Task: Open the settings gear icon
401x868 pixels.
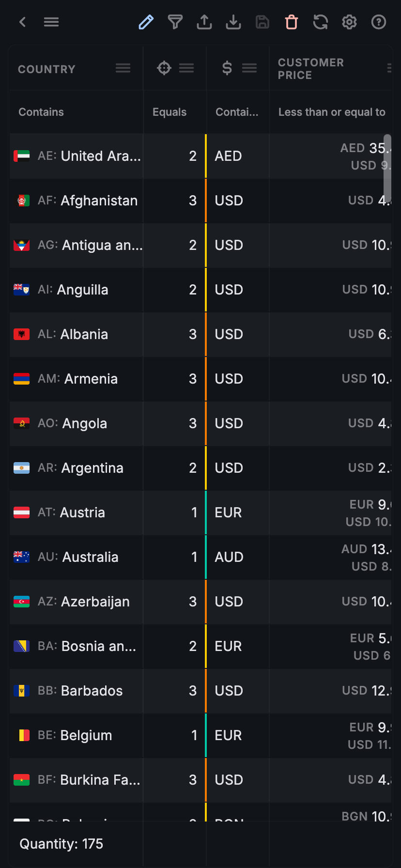Action: (x=349, y=22)
